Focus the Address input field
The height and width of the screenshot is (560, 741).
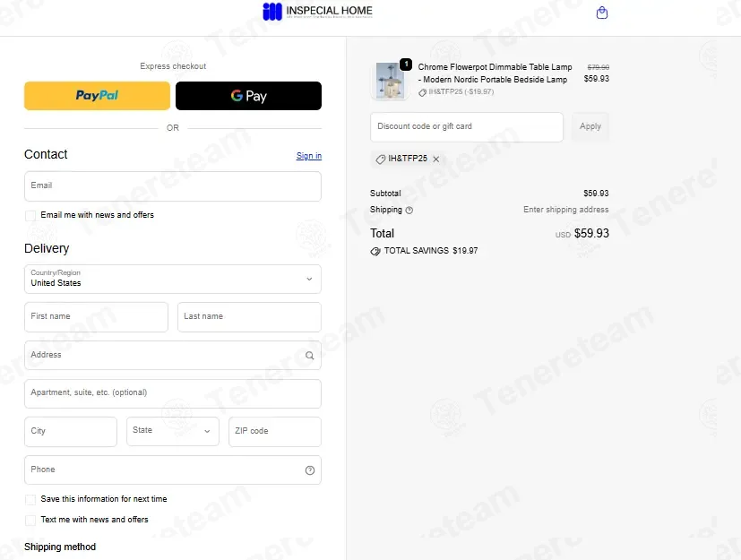click(x=173, y=356)
